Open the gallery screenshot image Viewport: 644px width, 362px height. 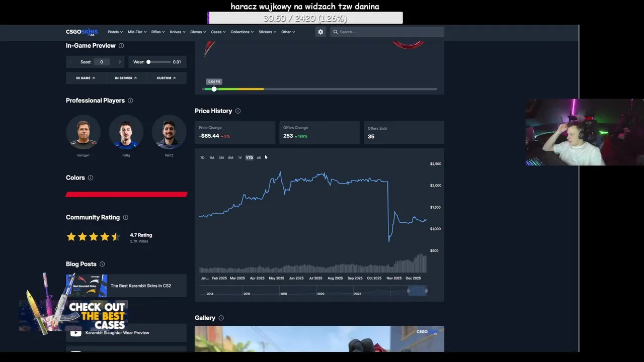point(319,339)
